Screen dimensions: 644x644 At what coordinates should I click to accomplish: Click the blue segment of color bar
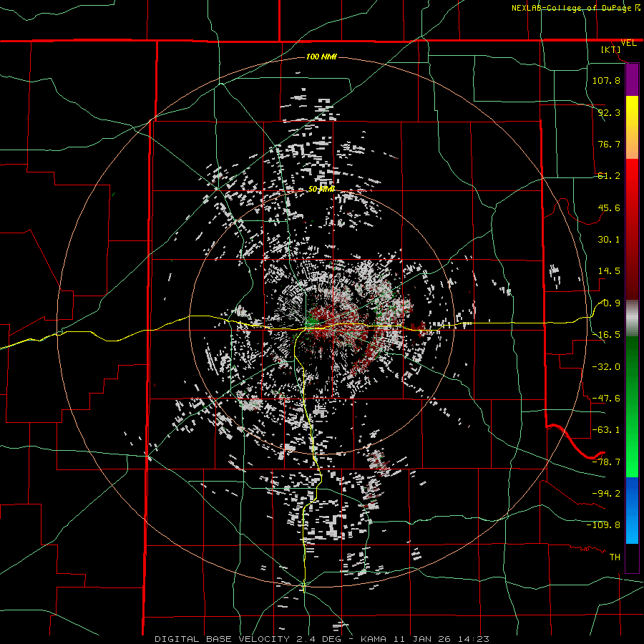coord(632,510)
